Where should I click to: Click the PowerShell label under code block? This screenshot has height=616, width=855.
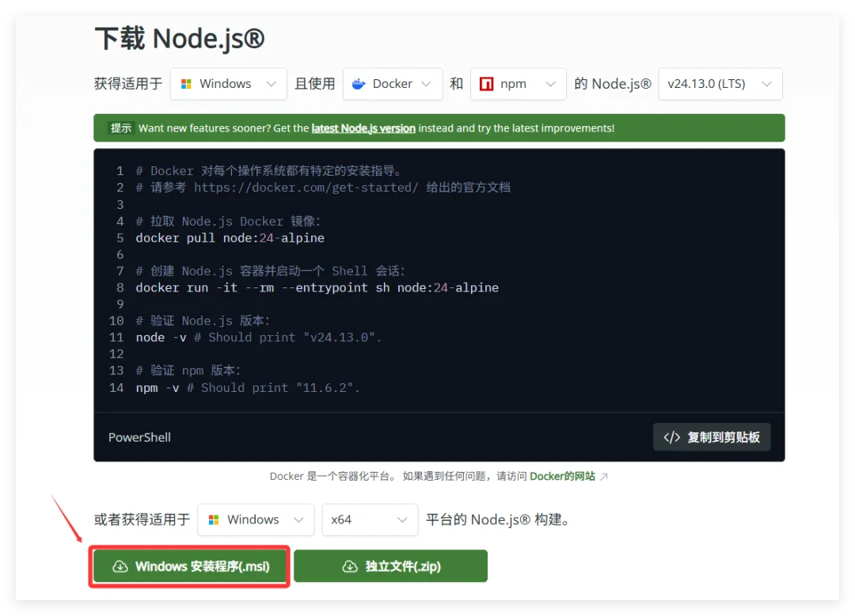pyautogui.click(x=139, y=437)
